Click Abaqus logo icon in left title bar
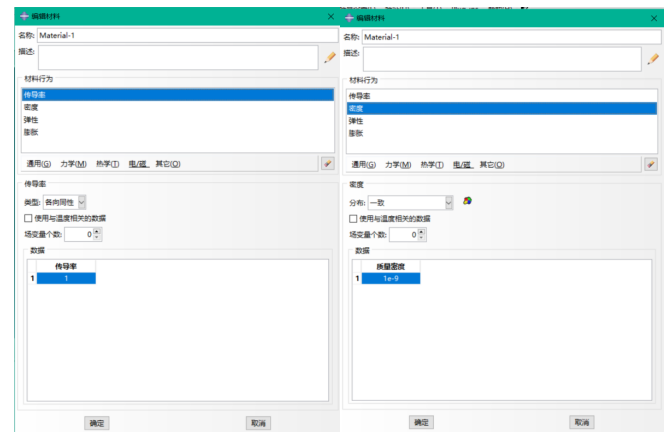This screenshot has height=439, width=665. [24, 16]
